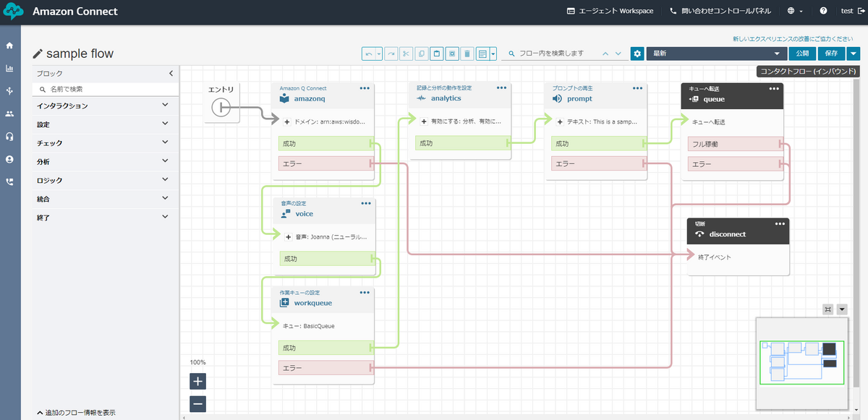This screenshot has height=420, width=868.
Task: Select the workqueue エラー branch
Action: 326,368
